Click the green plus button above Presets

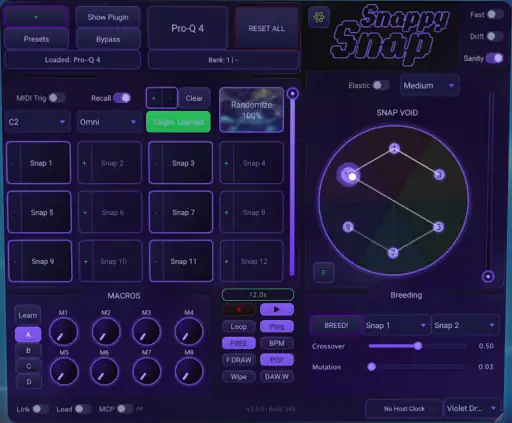36,17
